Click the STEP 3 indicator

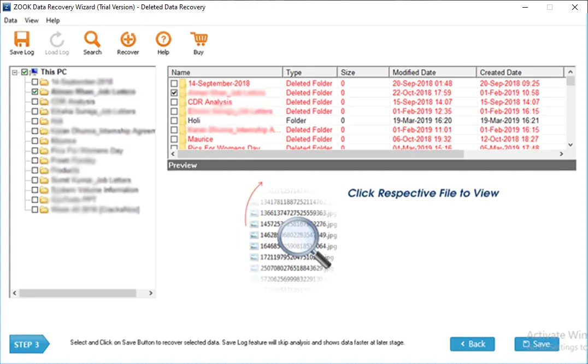point(30,344)
